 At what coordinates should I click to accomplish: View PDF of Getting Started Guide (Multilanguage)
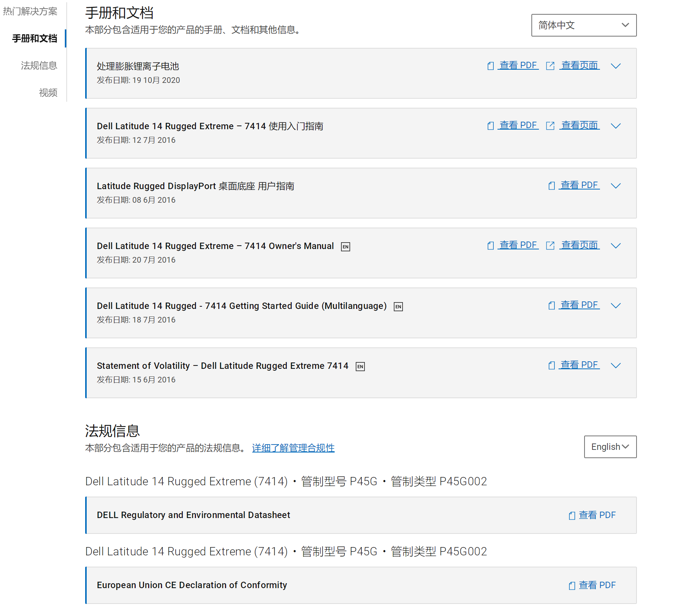click(x=579, y=305)
